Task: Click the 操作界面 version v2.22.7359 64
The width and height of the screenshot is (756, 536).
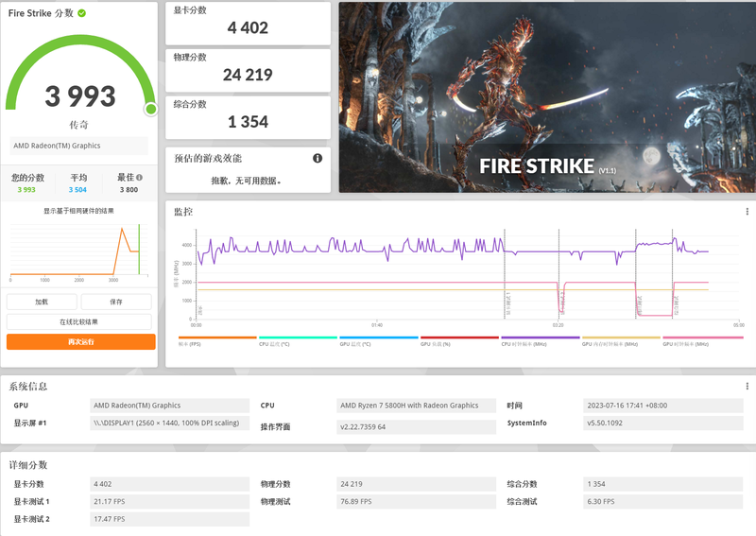Action: click(x=417, y=427)
